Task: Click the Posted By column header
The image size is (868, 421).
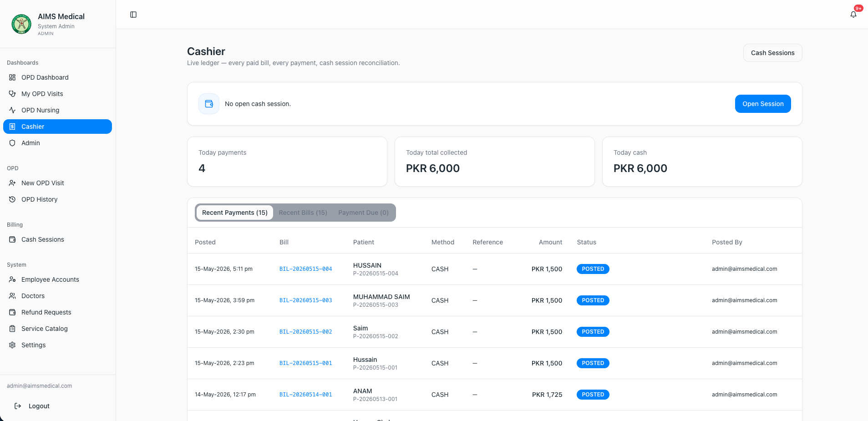Action: (x=727, y=242)
